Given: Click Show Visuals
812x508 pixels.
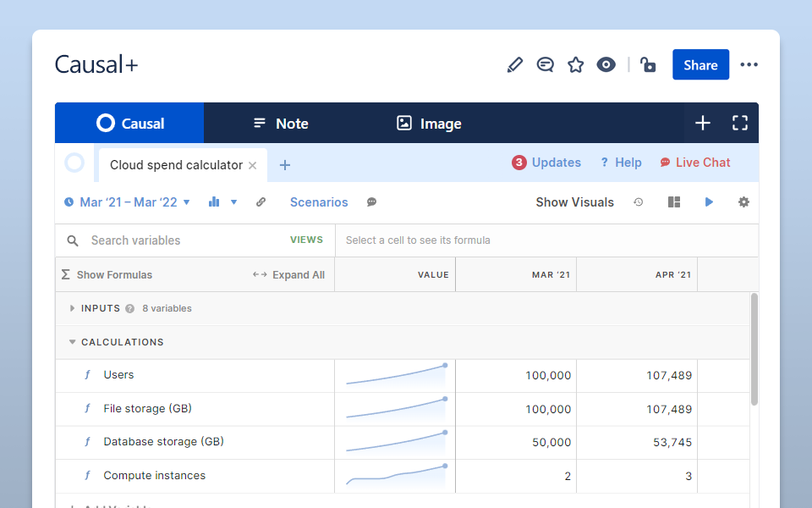Looking at the screenshot, I should [575, 202].
